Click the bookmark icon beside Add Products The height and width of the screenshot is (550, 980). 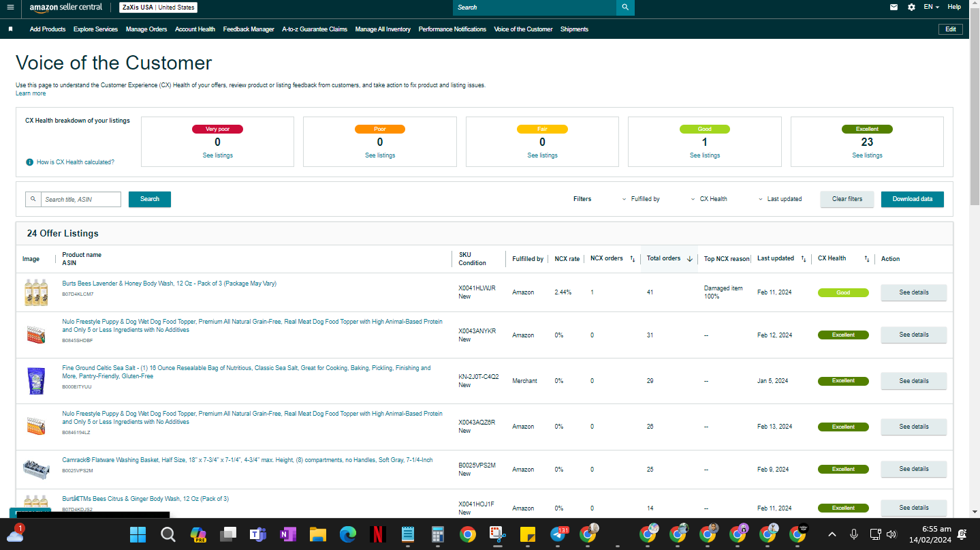point(11,29)
